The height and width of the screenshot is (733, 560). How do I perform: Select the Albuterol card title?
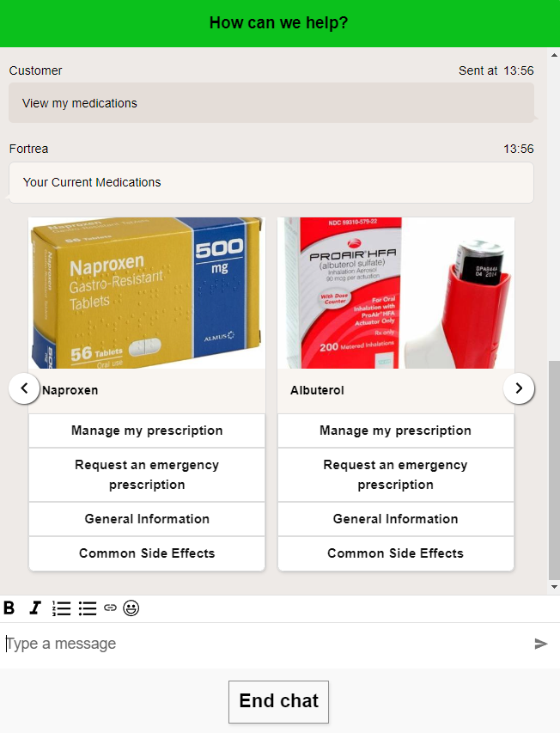tap(317, 390)
